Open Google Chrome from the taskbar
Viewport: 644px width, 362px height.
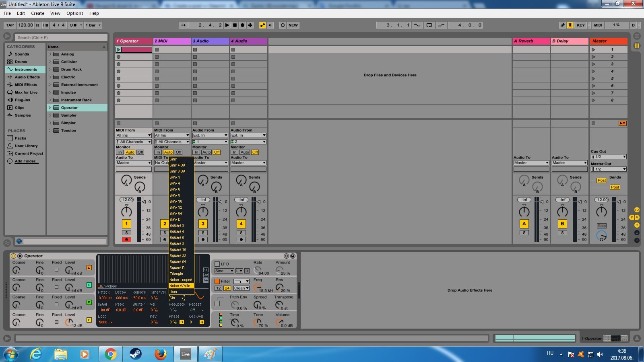point(110,354)
